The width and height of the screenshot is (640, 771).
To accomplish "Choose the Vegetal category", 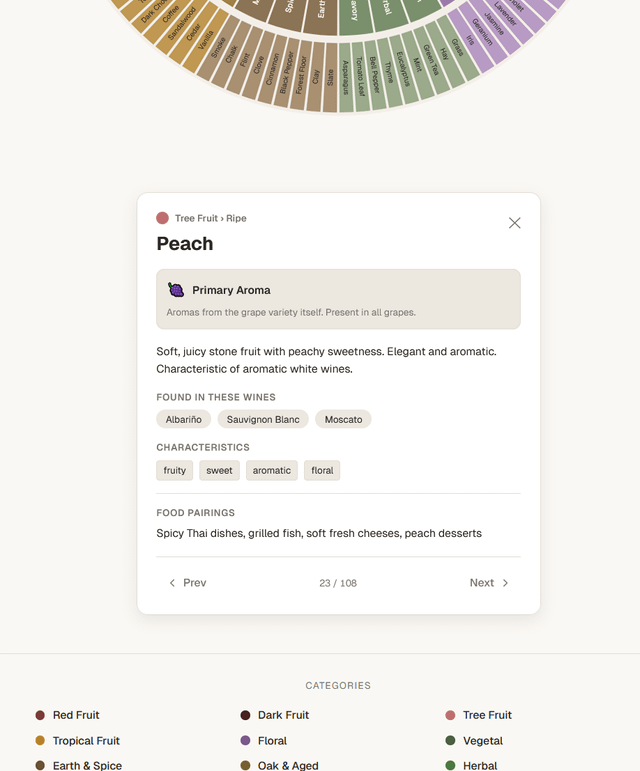I will (x=482, y=741).
